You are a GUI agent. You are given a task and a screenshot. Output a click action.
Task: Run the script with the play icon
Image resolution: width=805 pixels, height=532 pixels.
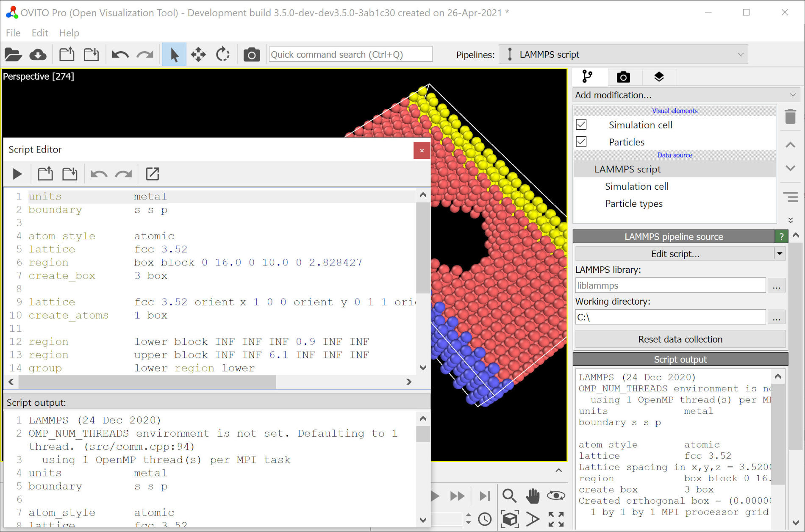pyautogui.click(x=17, y=174)
